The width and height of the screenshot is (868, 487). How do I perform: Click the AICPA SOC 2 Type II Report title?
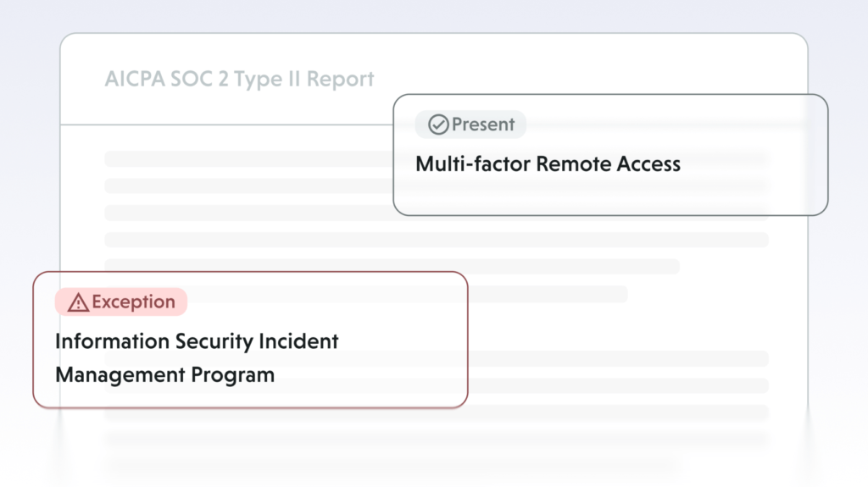tap(239, 80)
